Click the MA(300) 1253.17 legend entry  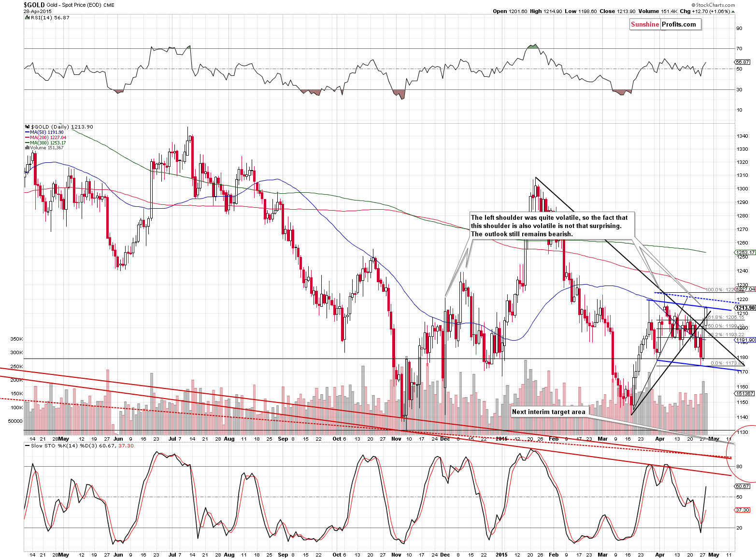(45, 143)
